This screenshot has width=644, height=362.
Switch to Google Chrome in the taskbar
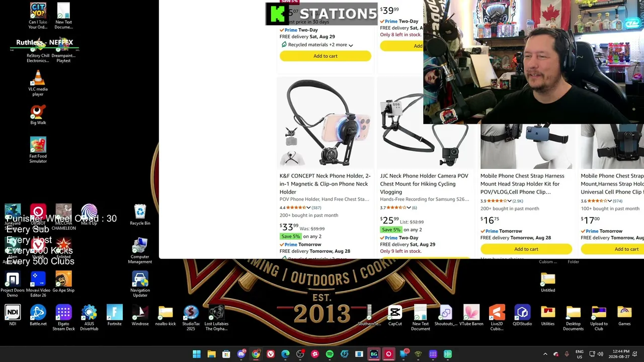(x=256, y=354)
